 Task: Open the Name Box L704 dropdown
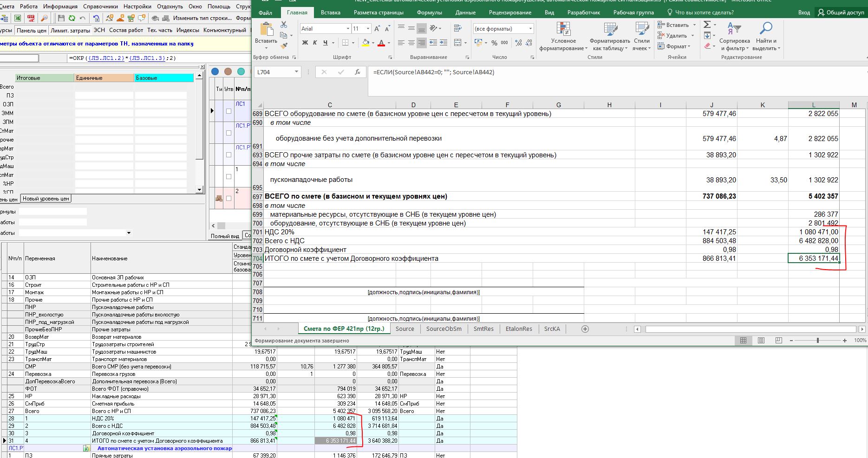tap(296, 72)
